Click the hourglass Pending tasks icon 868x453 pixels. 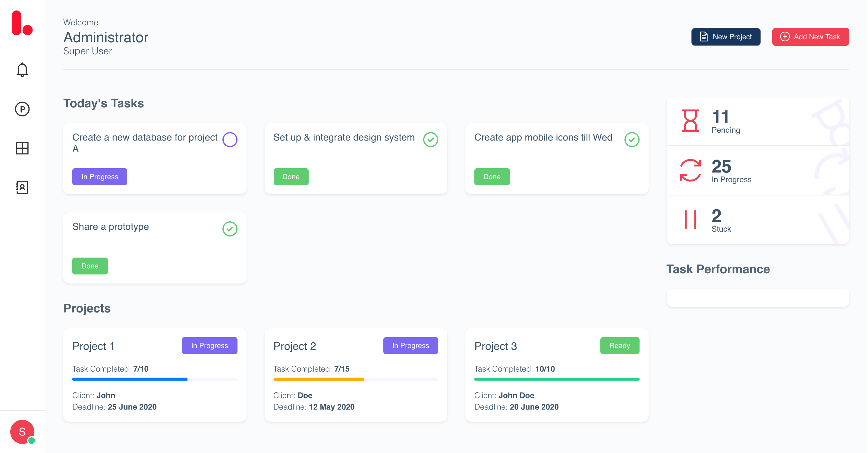pos(690,121)
